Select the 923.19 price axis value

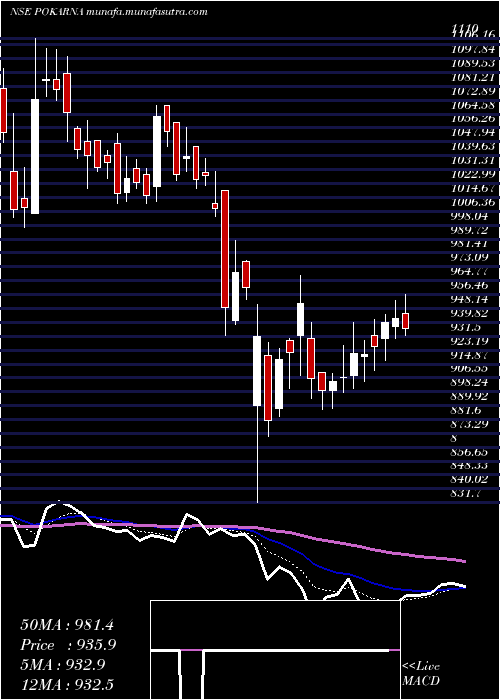tap(471, 341)
